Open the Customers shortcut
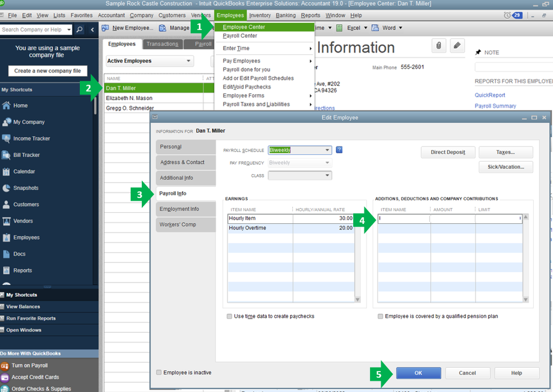 pos(20,204)
